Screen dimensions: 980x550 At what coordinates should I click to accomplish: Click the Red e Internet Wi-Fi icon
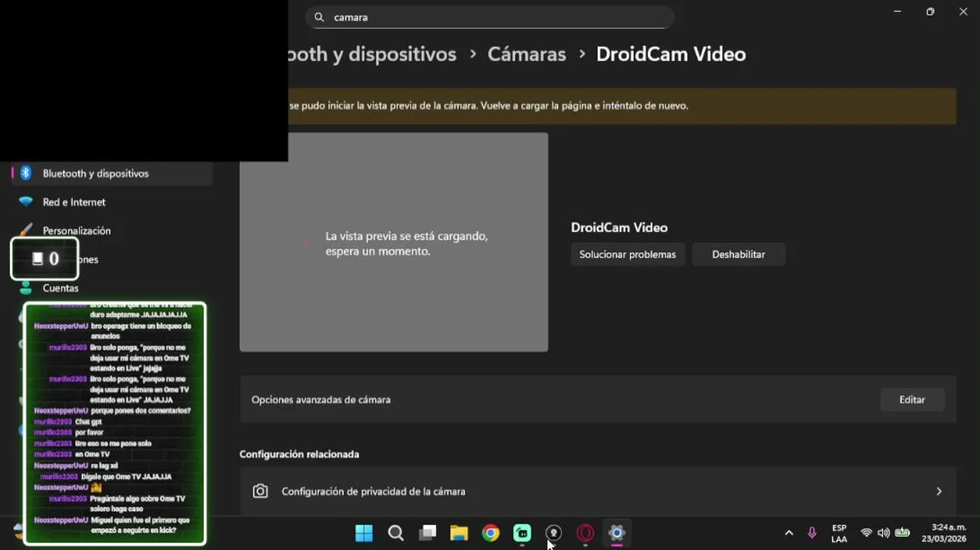pyautogui.click(x=26, y=202)
